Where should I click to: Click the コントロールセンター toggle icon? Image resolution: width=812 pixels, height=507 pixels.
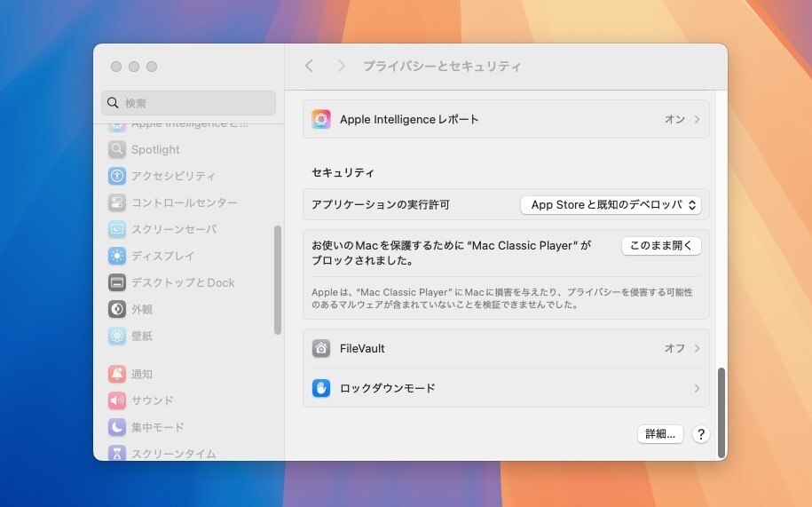coord(117,202)
